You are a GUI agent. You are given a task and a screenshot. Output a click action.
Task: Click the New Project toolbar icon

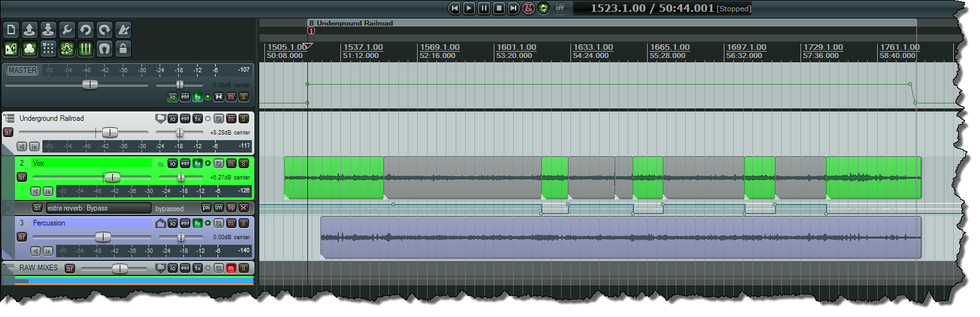point(11,30)
